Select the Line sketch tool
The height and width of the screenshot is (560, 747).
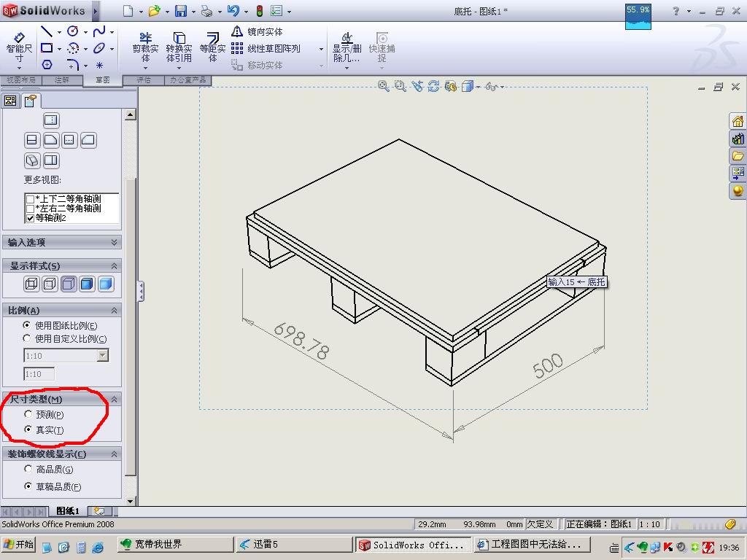click(x=47, y=32)
